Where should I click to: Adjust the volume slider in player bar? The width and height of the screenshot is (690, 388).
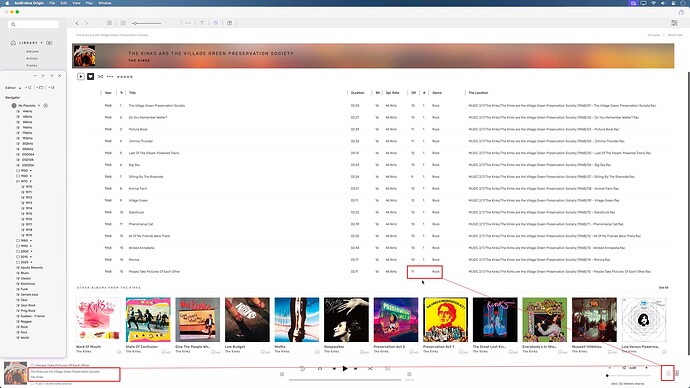[x=628, y=376]
